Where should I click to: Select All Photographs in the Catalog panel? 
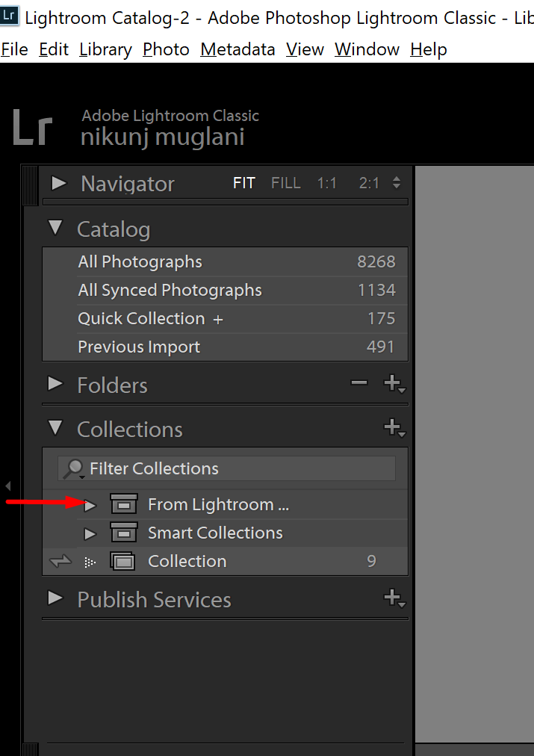coord(140,261)
